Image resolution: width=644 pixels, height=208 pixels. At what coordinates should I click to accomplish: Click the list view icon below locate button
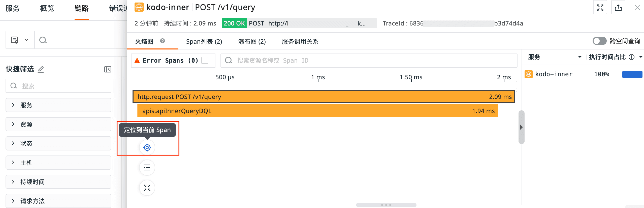[x=147, y=168]
